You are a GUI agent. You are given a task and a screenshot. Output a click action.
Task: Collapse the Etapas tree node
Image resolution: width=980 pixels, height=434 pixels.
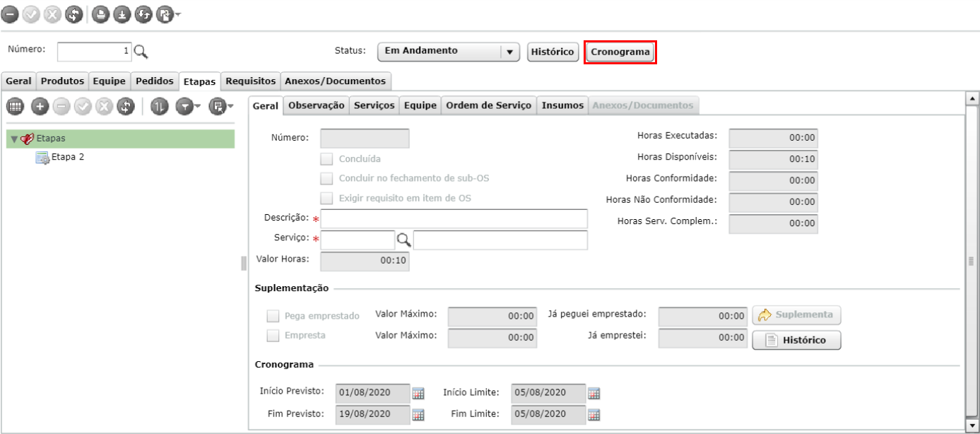click(x=13, y=139)
